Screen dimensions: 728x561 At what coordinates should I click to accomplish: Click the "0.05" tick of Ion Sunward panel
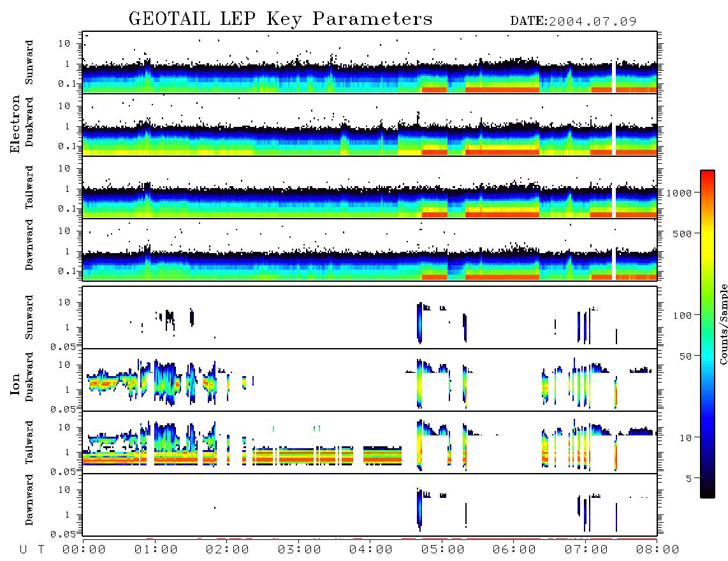62,346
